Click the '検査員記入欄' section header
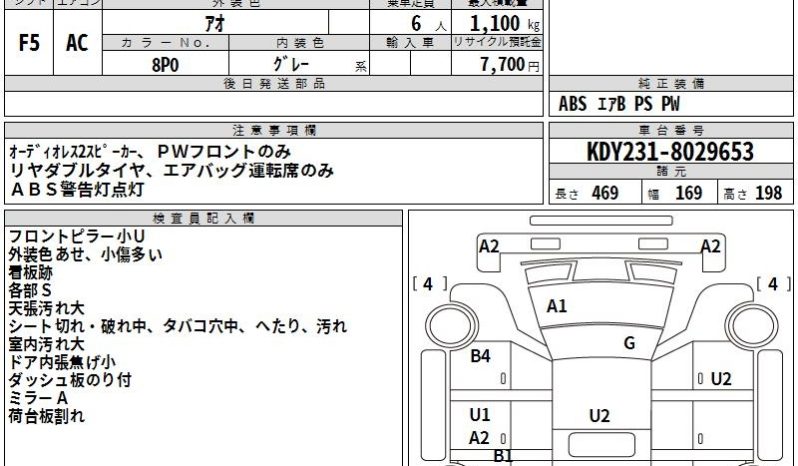The width and height of the screenshot is (798, 466). [x=203, y=219]
